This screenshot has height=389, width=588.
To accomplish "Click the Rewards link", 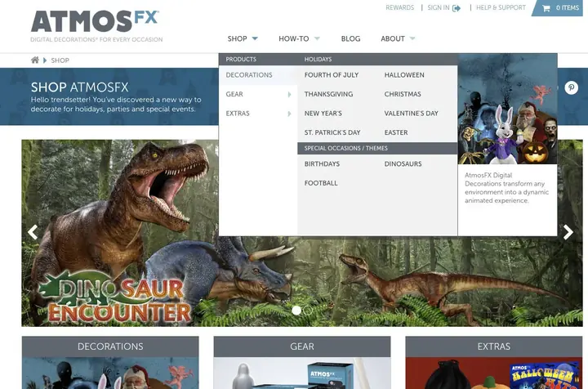I will click(x=399, y=7).
